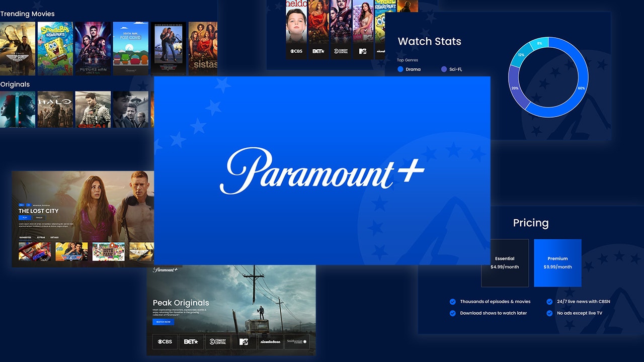Open the SpongeBob SquarePants poster in Trending Movies
This screenshot has height=362, width=644.
(x=55, y=49)
